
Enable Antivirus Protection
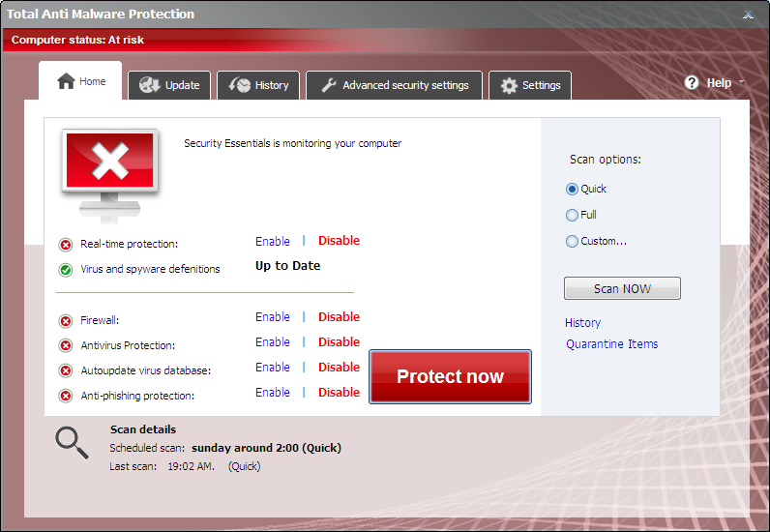click(273, 341)
